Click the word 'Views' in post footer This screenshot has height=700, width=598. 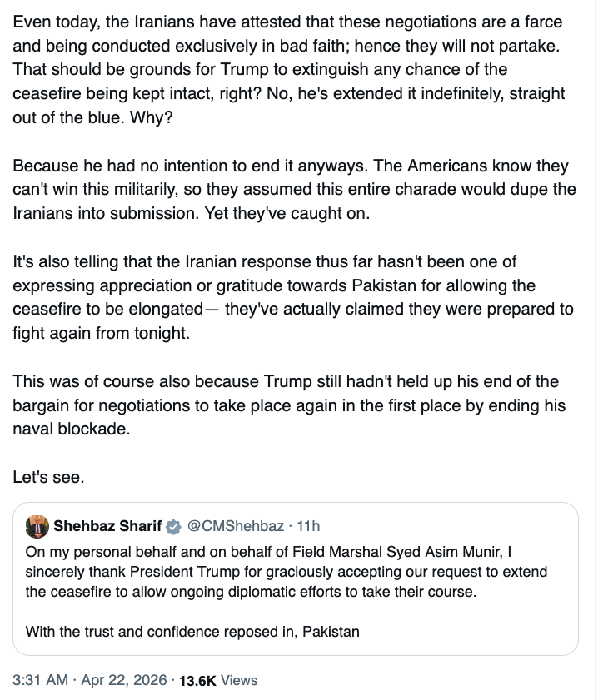239,680
